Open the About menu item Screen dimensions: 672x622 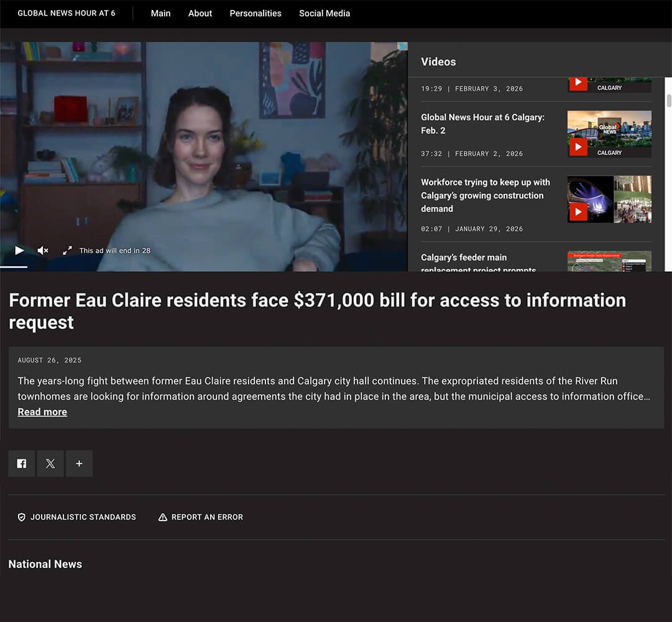[x=200, y=13]
